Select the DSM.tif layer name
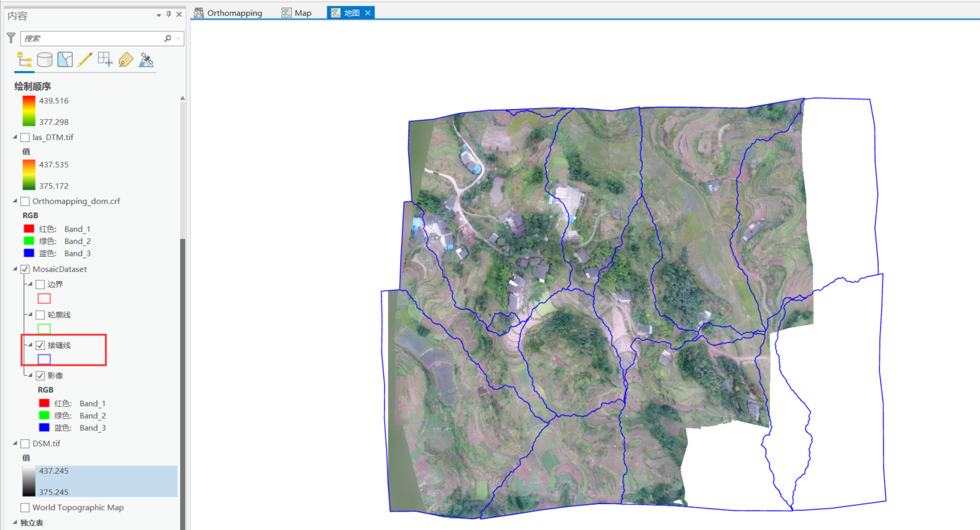This screenshot has height=530, width=980. (46, 443)
